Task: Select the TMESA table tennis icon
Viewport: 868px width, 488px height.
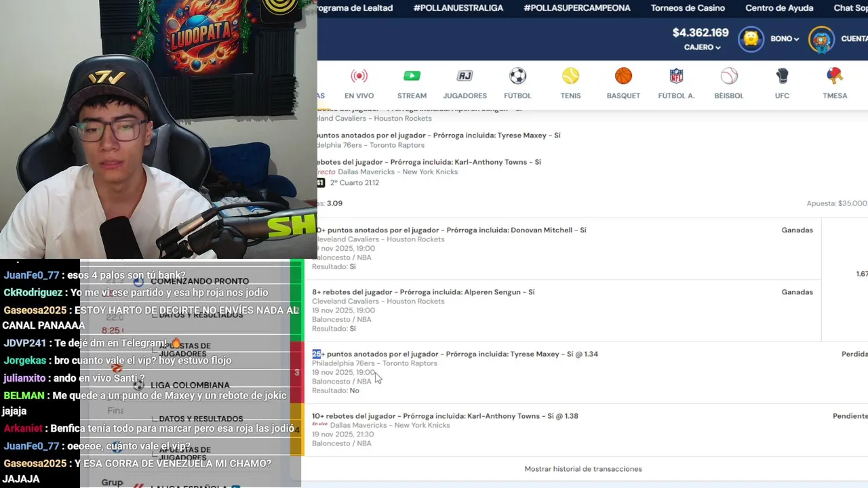Action: (835, 76)
